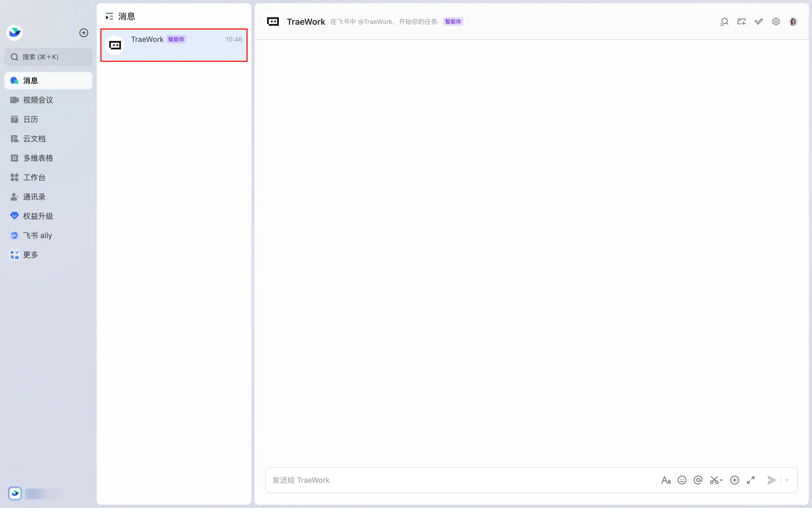
Task: Open the emoji picker
Action: point(682,480)
